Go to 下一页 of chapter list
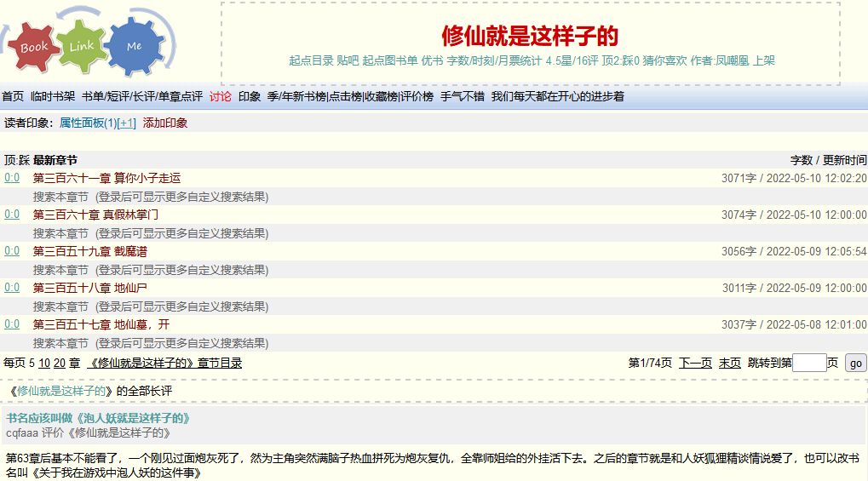The height and width of the screenshot is (481, 868). point(695,364)
